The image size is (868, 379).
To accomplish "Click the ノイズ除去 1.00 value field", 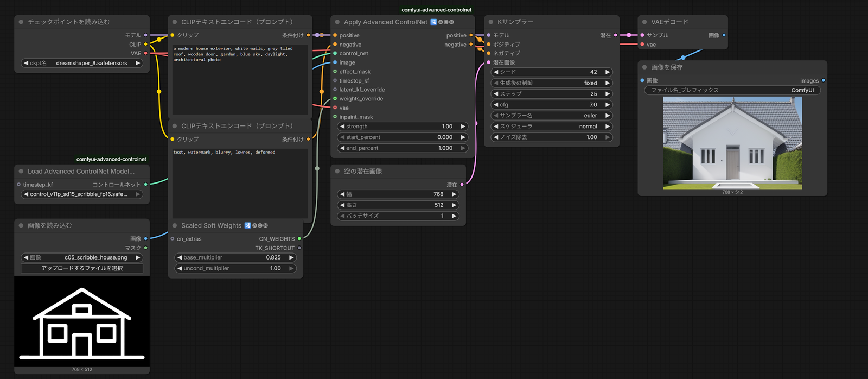I will tap(552, 137).
